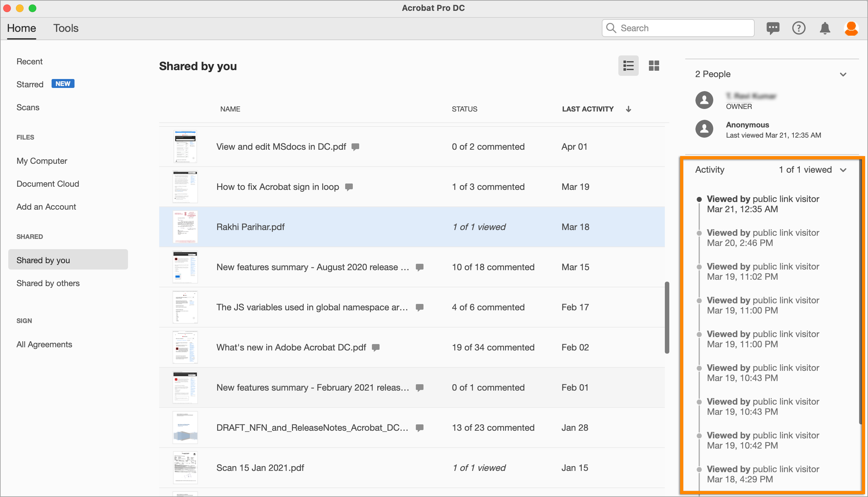Viewport: 868px width, 497px height.
Task: Open the chat messages icon
Action: (772, 28)
